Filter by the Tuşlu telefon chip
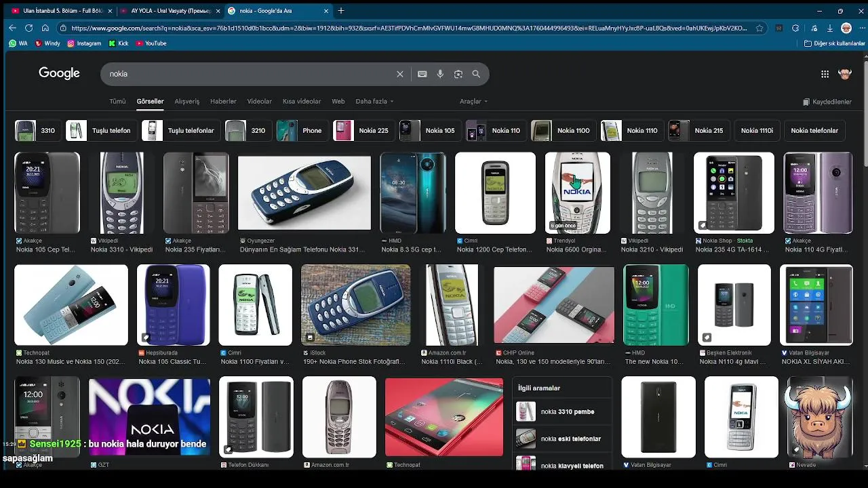Viewport: 868px width, 488px height. [x=100, y=131]
